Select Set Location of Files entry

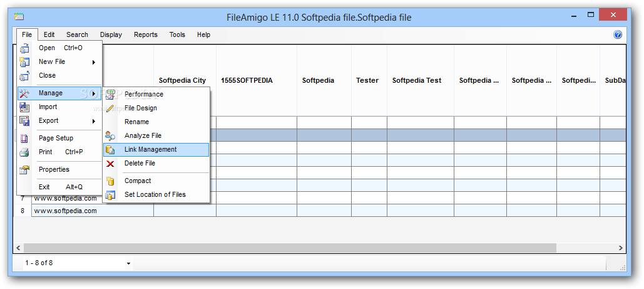click(156, 194)
